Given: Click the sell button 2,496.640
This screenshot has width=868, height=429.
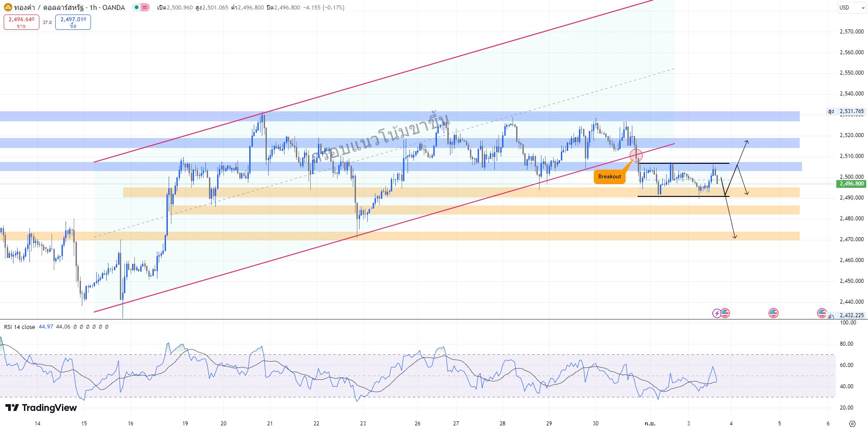Looking at the screenshot, I should pos(21,22).
